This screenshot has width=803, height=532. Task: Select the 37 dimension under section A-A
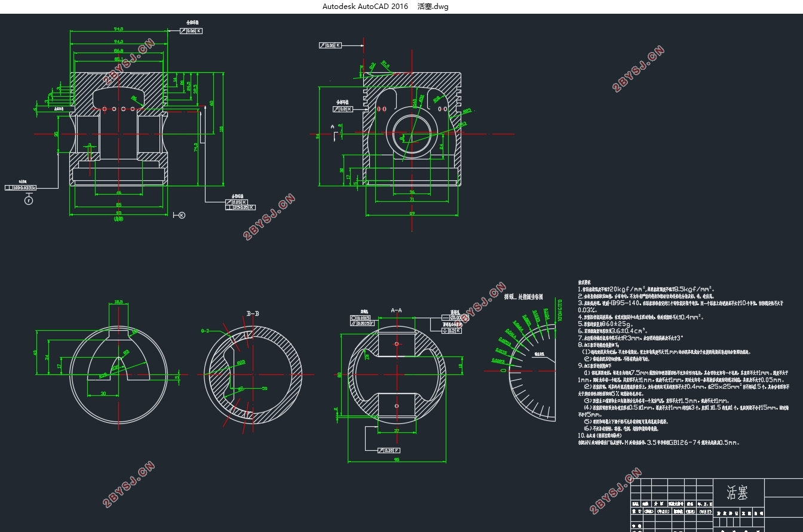coord(396,430)
